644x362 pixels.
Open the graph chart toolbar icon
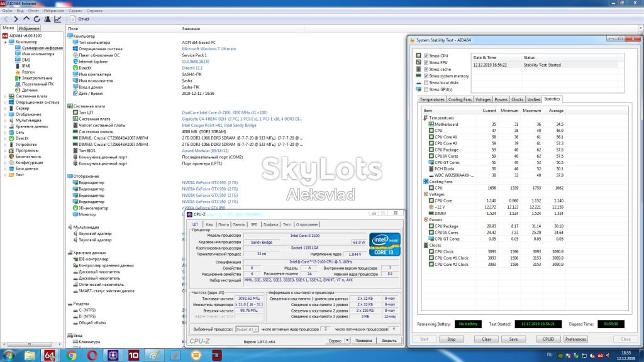57,19
